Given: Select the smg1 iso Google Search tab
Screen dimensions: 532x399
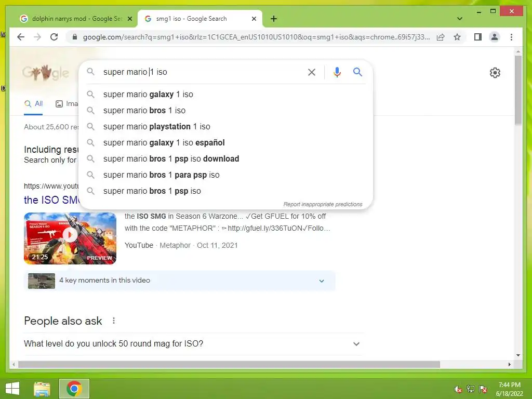Looking at the screenshot, I should point(200,19).
